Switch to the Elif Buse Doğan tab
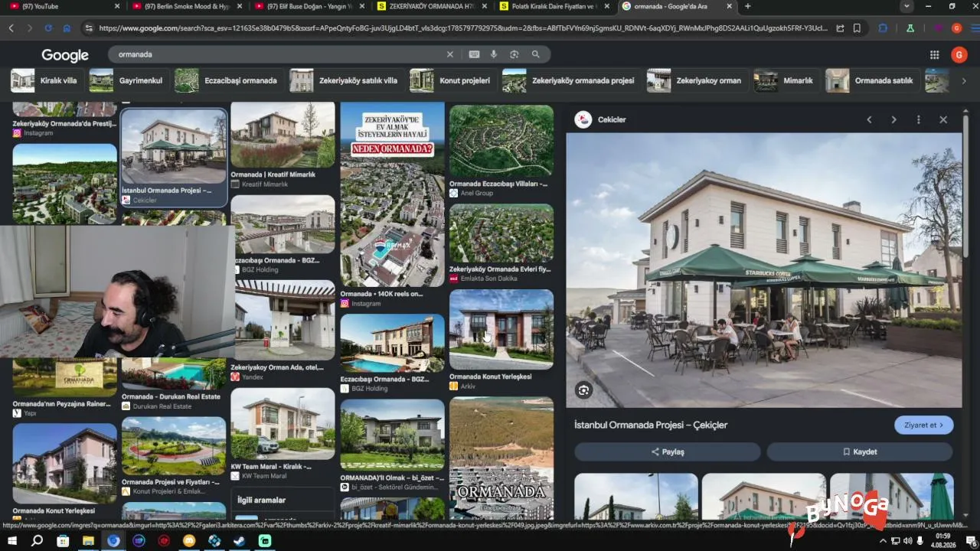This screenshot has width=980, height=551. 309,6
